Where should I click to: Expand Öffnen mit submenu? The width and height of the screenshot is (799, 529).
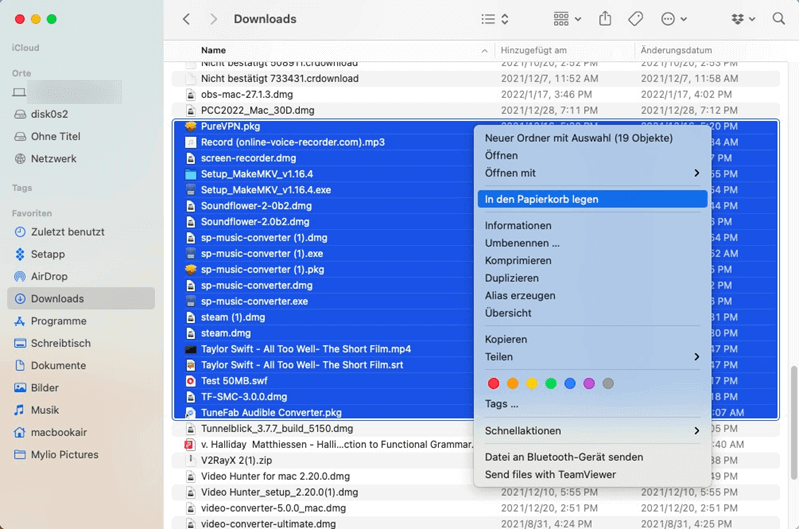592,173
